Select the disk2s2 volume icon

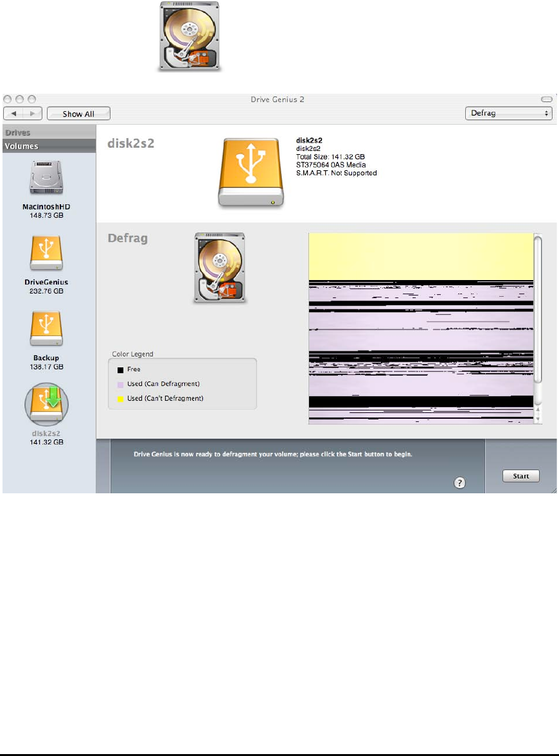point(46,405)
